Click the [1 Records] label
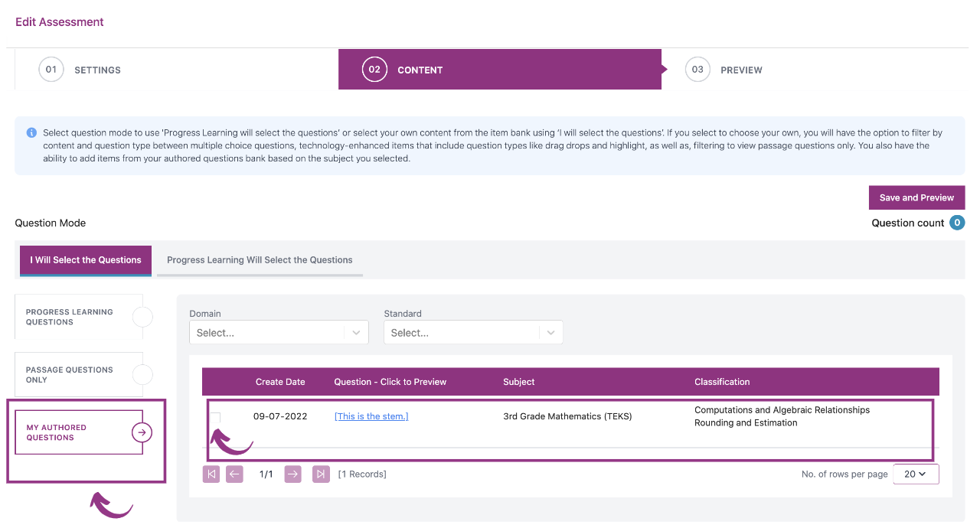The width and height of the screenshot is (980, 528). pos(362,474)
